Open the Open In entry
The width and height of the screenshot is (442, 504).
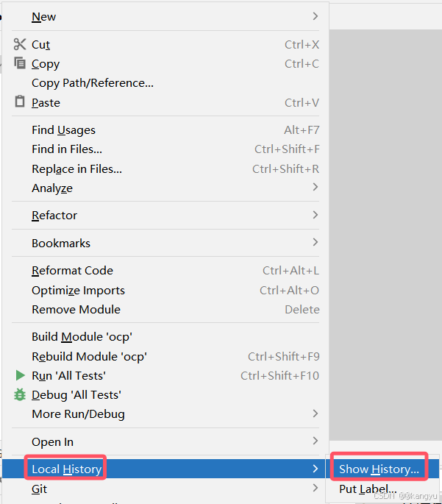[165, 442]
